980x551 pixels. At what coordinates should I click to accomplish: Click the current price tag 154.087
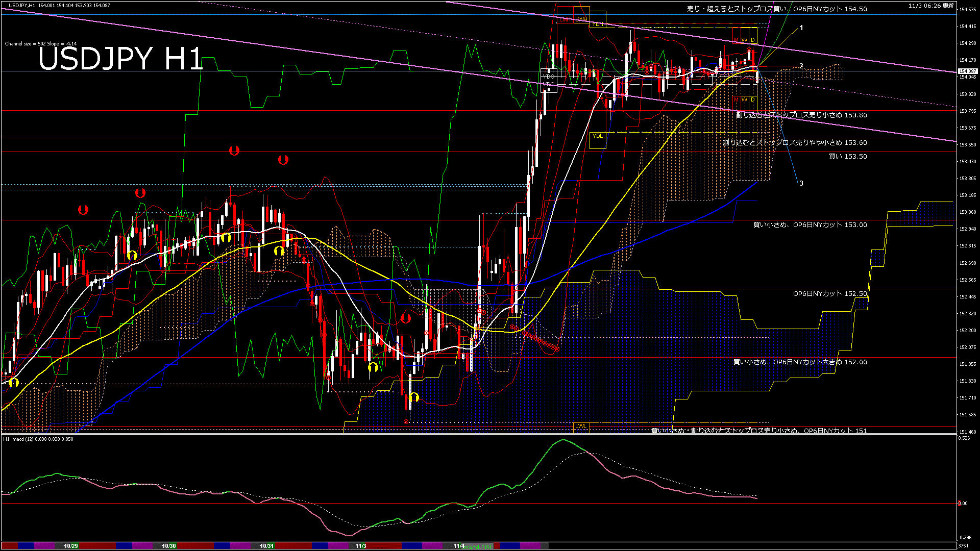click(967, 71)
